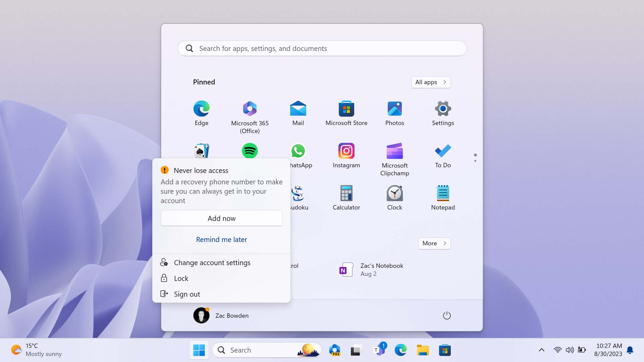Click Add now to add recovery phone
Viewport: 644px width, 362px height.
tap(222, 218)
